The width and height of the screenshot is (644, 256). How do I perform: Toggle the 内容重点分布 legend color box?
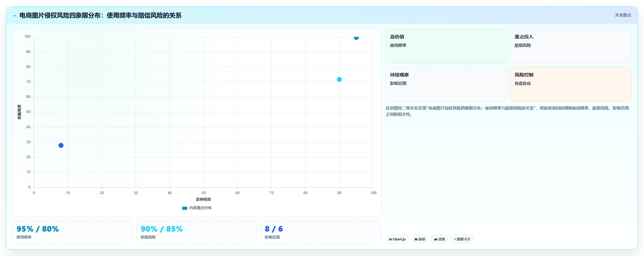coord(185,208)
